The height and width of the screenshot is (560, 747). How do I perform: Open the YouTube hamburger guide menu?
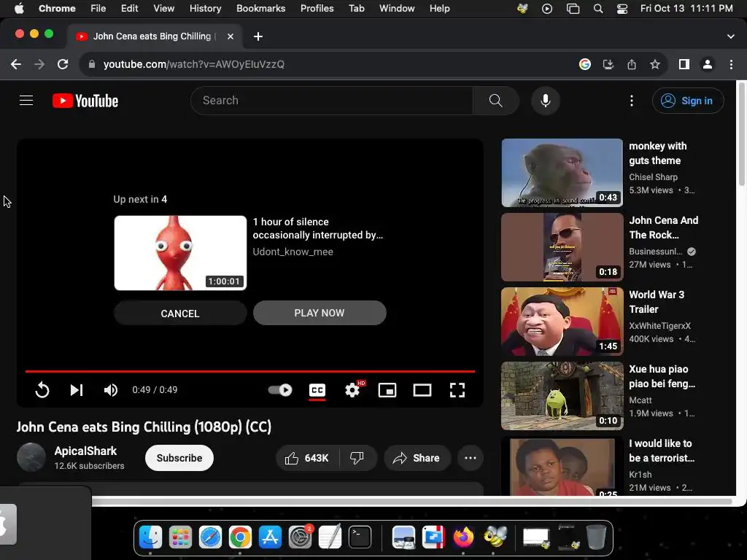[26, 101]
